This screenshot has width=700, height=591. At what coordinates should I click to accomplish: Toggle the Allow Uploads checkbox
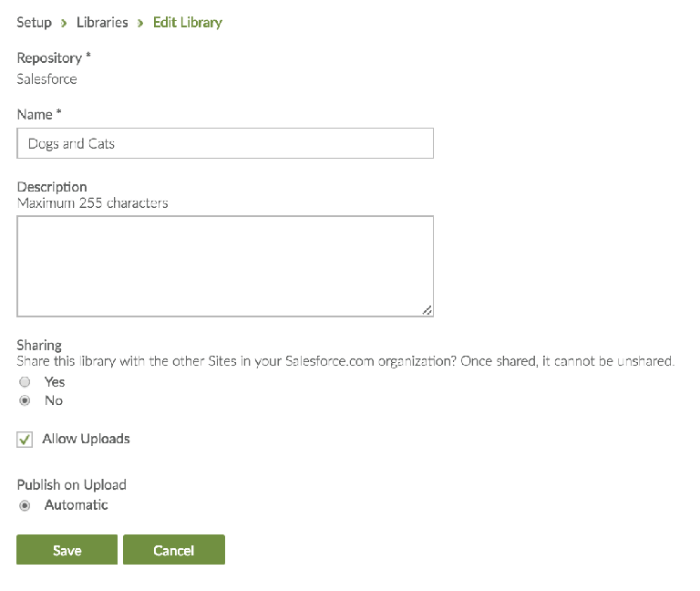(x=25, y=440)
